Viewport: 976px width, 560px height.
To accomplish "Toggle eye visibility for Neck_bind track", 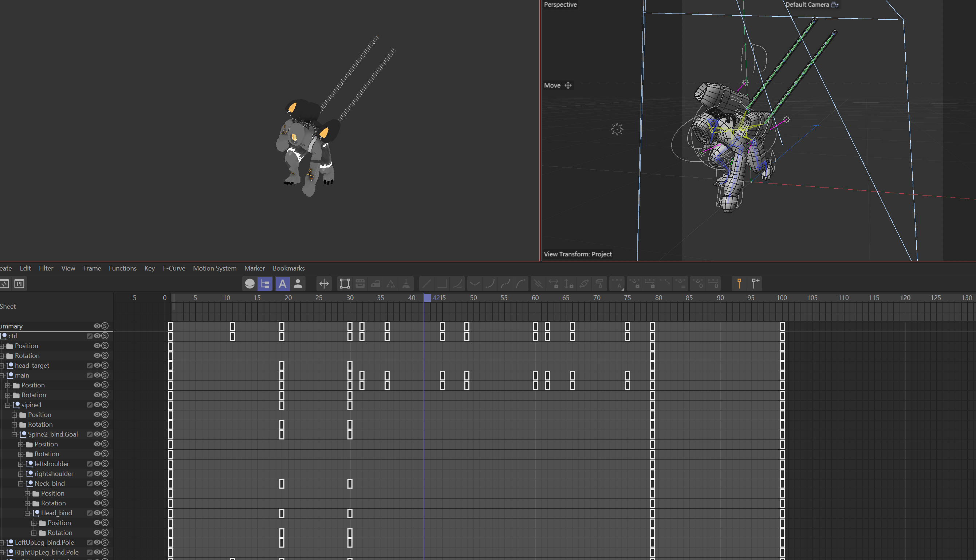I will click(97, 484).
